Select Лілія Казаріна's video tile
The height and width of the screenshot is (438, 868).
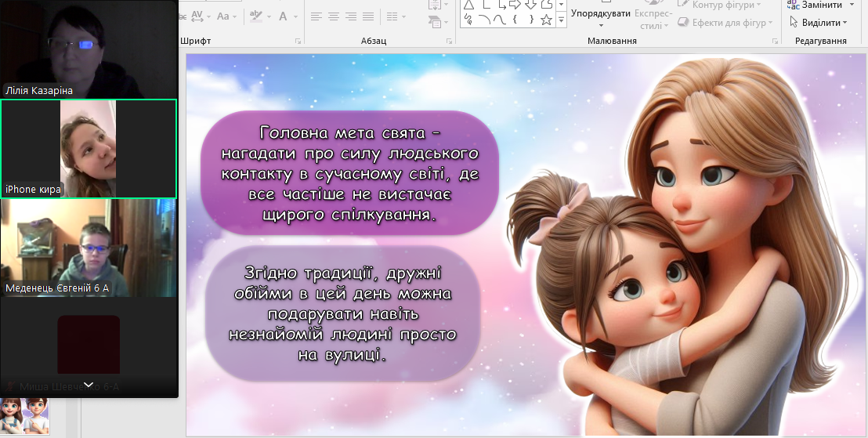[89, 49]
